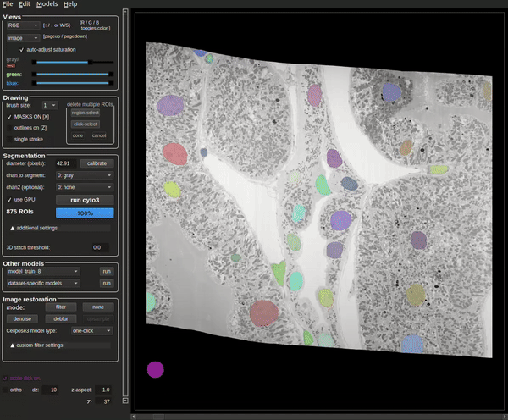The width and height of the screenshot is (508, 420).
Task: Click the diameter (pixels) input field
Action: tap(64, 163)
